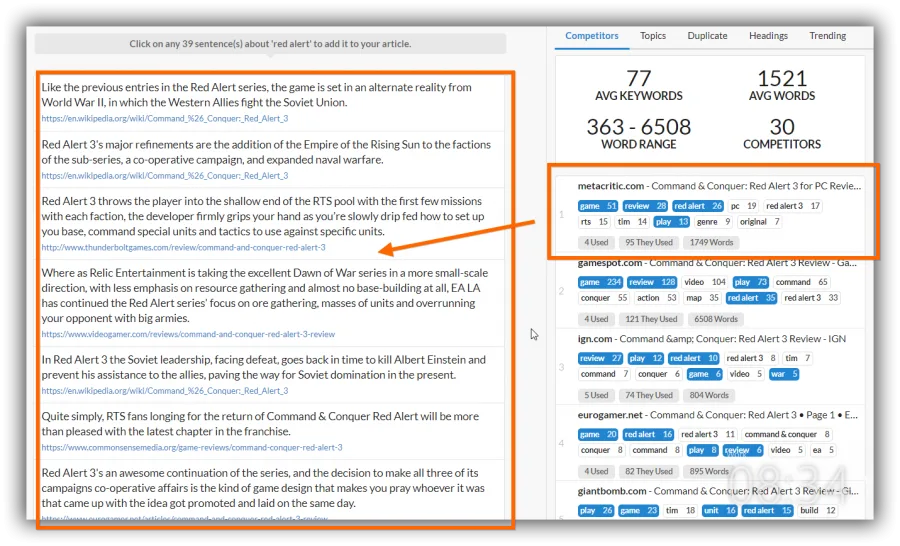Open thunderboltgames.com review link
Screen dimensions: 900x546
183,247
